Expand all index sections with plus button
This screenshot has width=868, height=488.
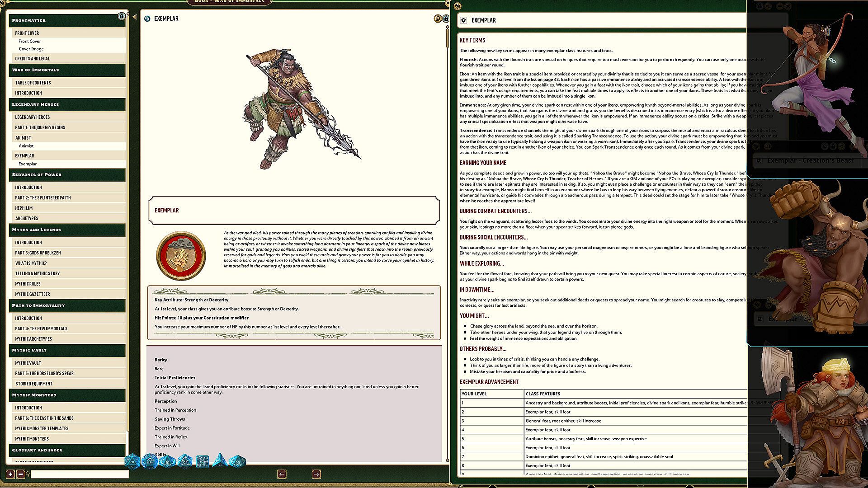(x=10, y=474)
